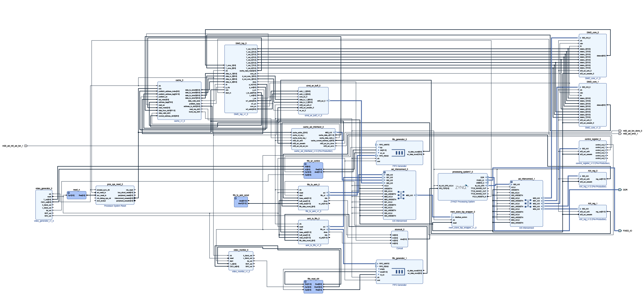Viewport: 644px width, 306px height.
Task: Select the m00_axi_init_axi_txn_1 input port
Action: [x=26, y=146]
